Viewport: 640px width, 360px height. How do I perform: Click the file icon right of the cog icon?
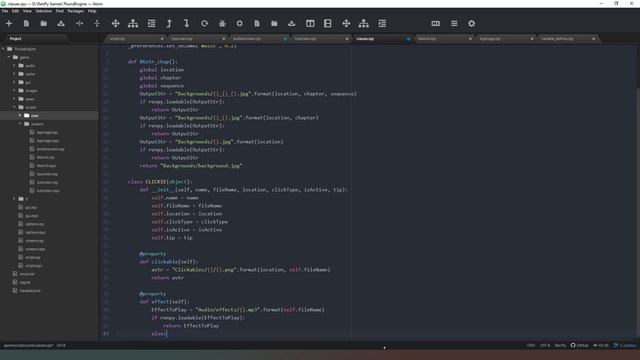[x=257, y=24]
